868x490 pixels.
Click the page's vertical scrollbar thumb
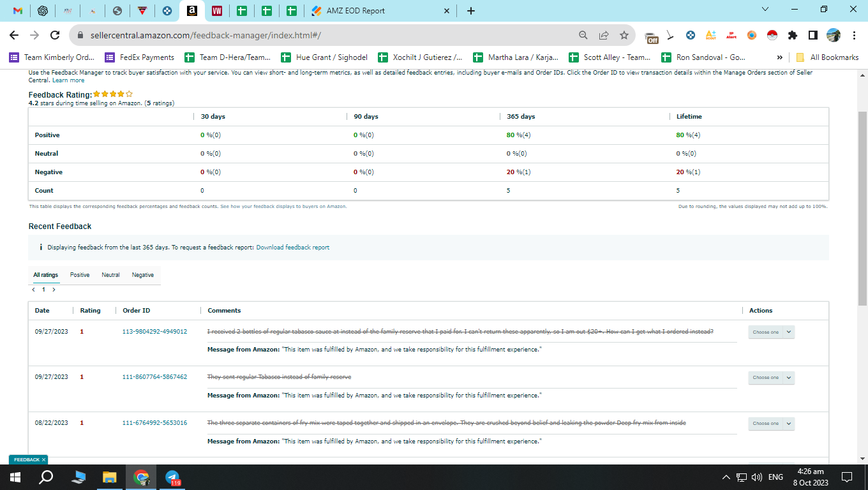point(862,207)
